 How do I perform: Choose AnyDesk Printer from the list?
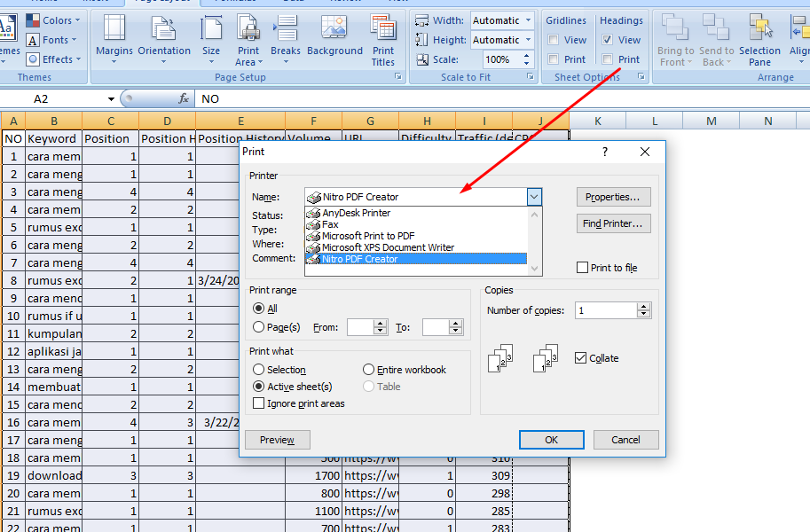click(x=416, y=213)
